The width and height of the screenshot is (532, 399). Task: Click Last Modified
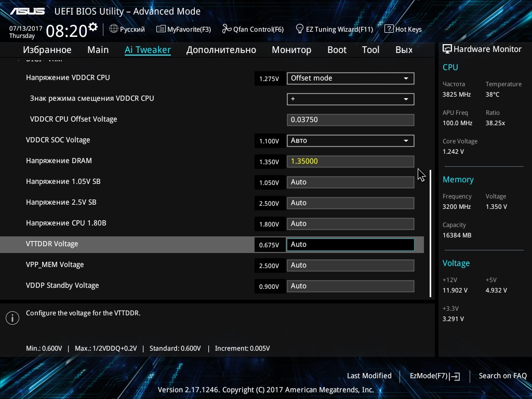point(369,376)
